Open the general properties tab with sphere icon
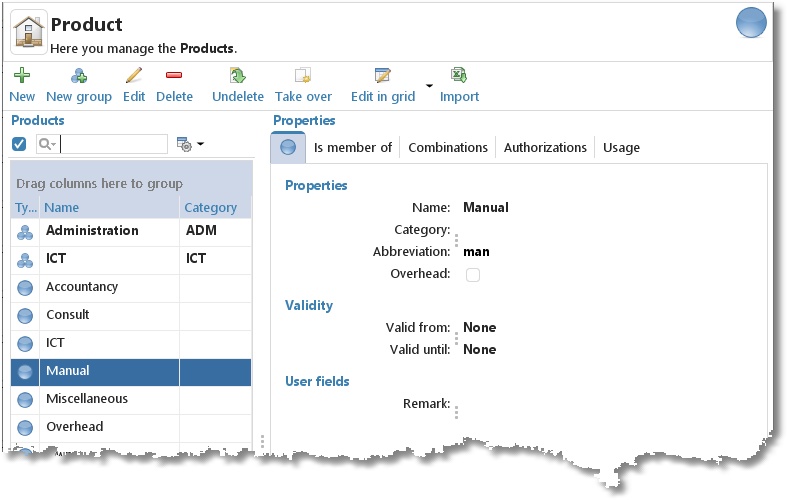 [x=288, y=147]
